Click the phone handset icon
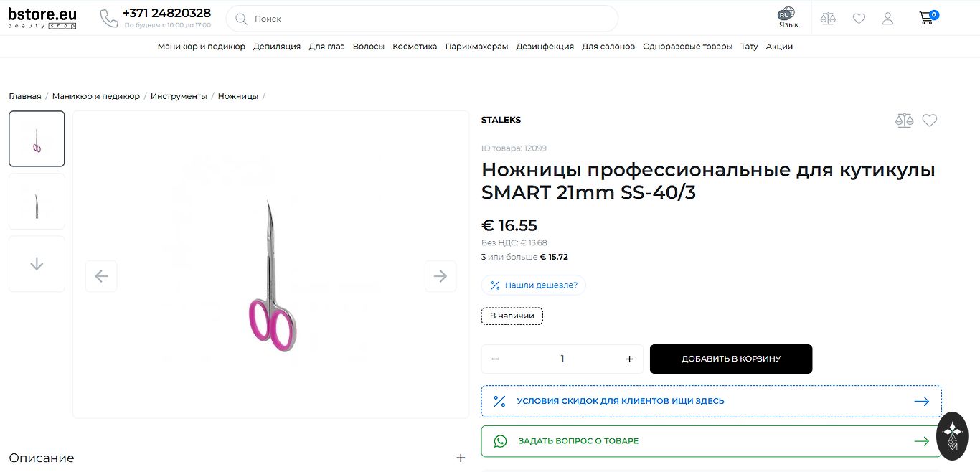Viewport: 980px width, 472px height. [109, 19]
